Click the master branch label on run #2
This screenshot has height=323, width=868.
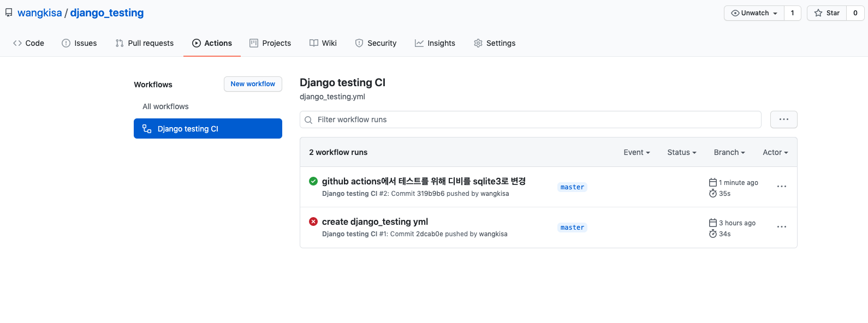coord(572,187)
